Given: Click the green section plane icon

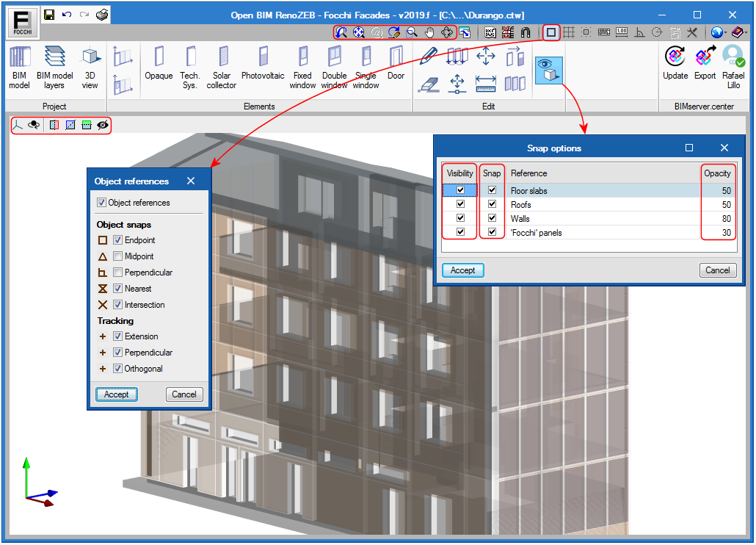Looking at the screenshot, I should click(x=87, y=126).
